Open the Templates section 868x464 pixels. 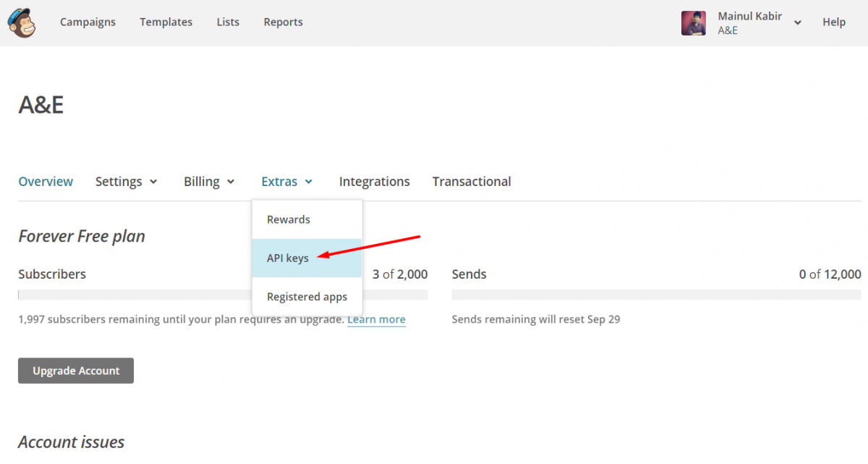(x=166, y=22)
